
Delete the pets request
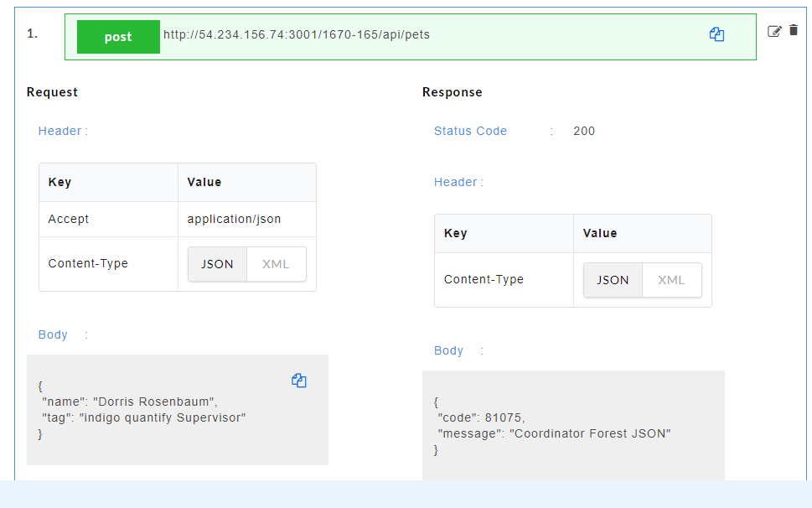point(794,30)
